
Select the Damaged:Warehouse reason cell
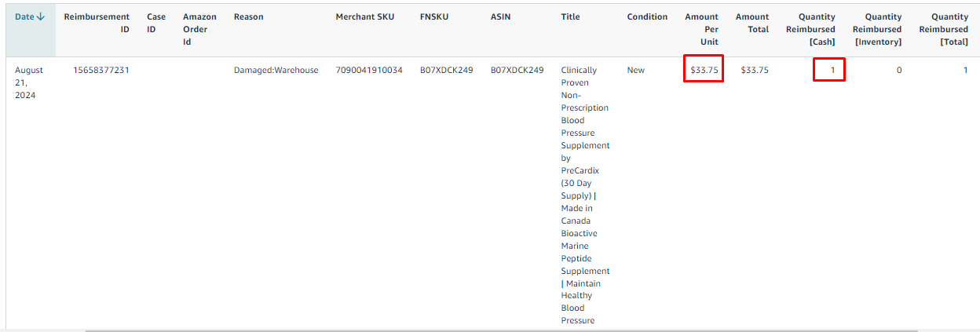pyautogui.click(x=276, y=70)
